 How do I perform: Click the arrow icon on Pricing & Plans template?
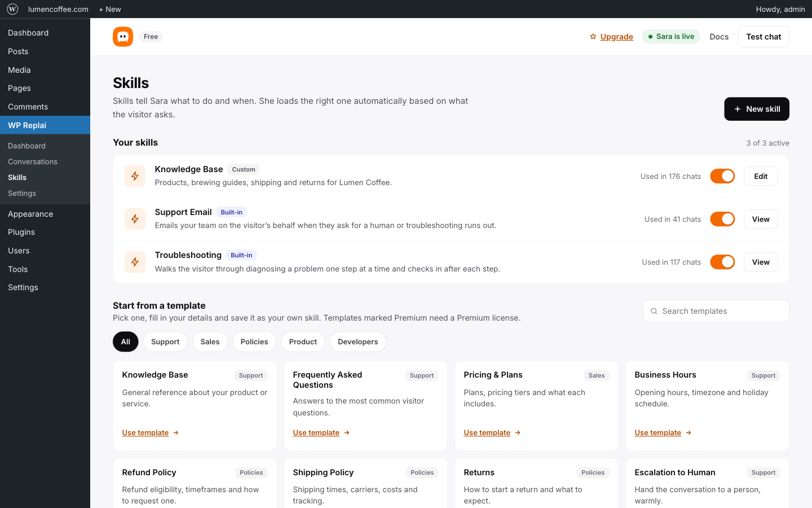(x=518, y=433)
